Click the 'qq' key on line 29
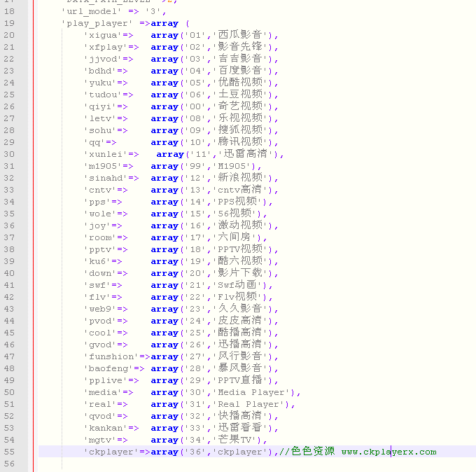Screen dimensions: 476x472 (94, 142)
